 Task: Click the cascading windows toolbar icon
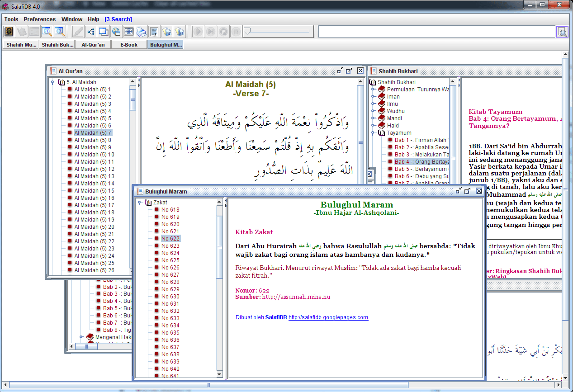click(x=103, y=32)
